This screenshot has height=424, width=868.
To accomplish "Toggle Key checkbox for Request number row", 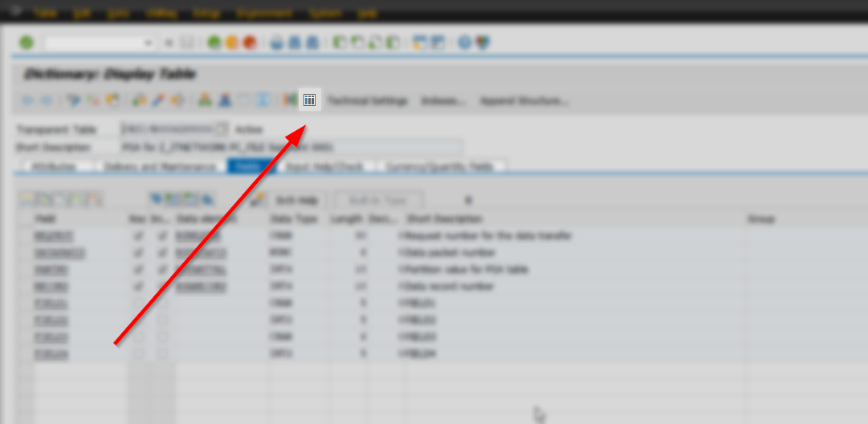I will (x=139, y=236).
